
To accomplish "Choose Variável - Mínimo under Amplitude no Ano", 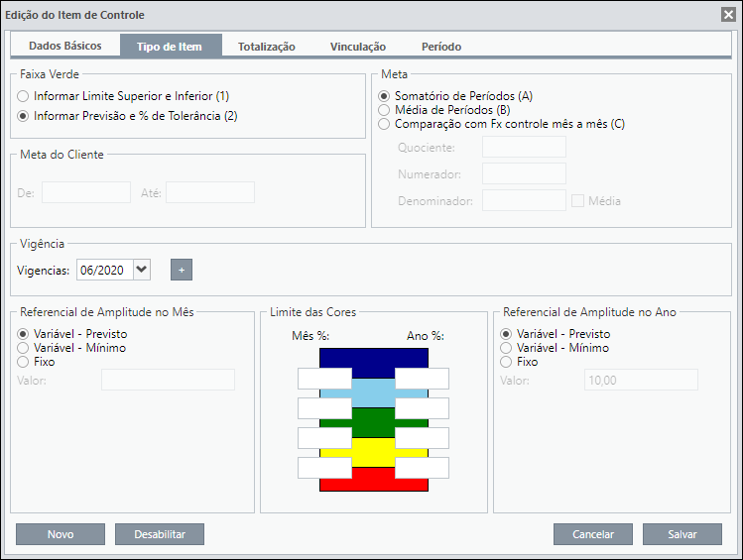I will [x=555, y=348].
